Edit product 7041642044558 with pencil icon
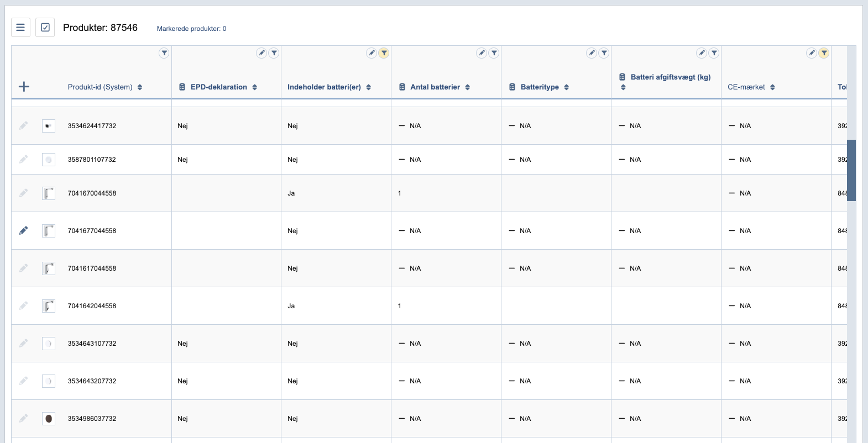Image resolution: width=868 pixels, height=443 pixels. [23, 306]
